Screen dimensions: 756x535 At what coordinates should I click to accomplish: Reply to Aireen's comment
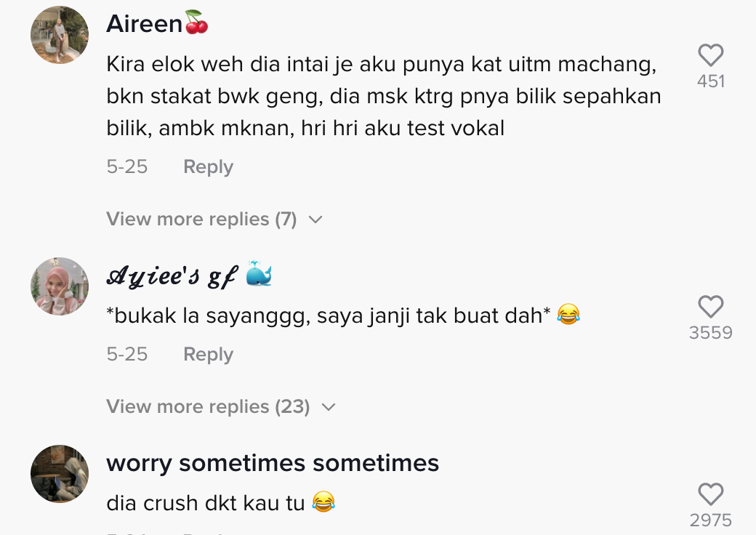click(209, 166)
